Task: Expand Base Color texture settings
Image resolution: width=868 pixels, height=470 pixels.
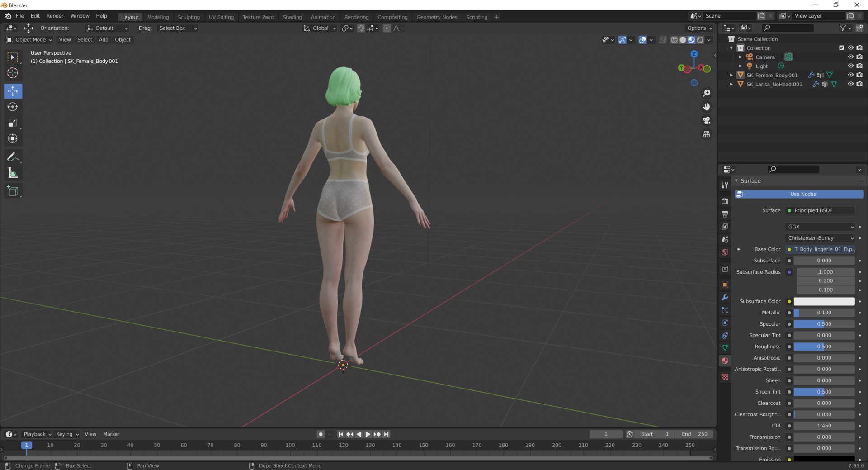Action: 739,249
